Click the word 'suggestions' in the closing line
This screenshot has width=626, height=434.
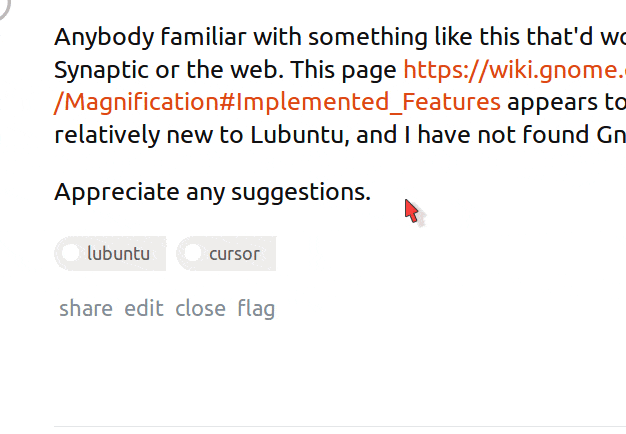[x=300, y=191]
